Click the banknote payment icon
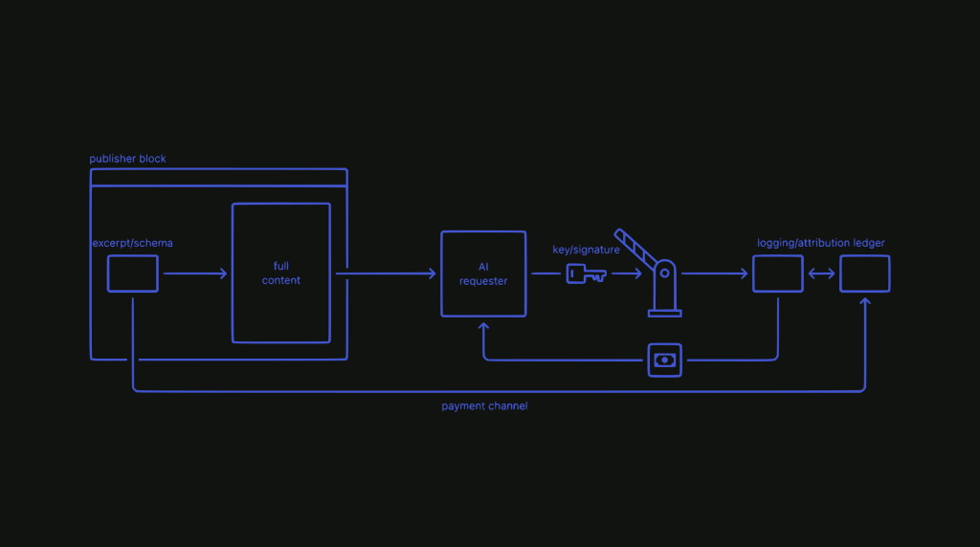The image size is (980, 547). coord(665,360)
